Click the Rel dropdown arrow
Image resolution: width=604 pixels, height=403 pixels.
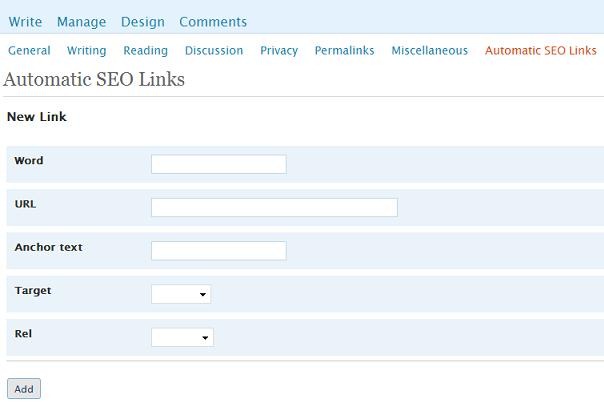pyautogui.click(x=205, y=338)
